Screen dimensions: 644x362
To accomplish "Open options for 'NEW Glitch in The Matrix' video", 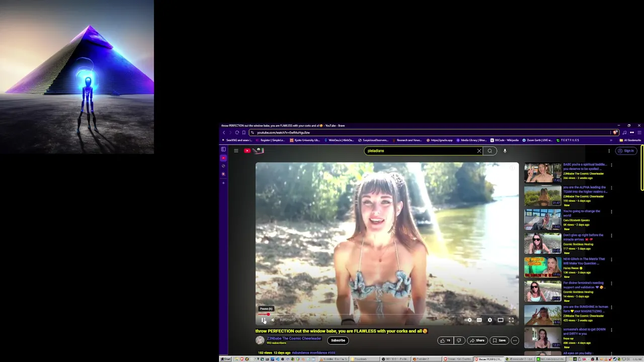I will click(x=611, y=259).
